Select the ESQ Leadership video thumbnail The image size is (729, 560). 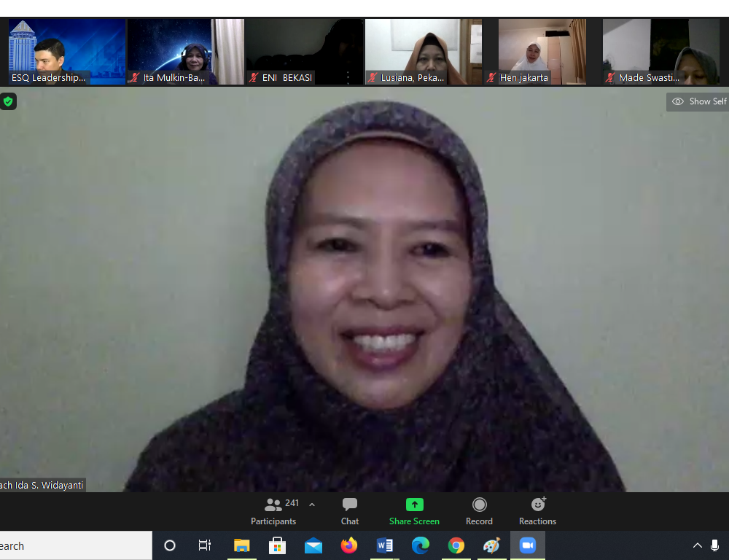[x=66, y=51]
